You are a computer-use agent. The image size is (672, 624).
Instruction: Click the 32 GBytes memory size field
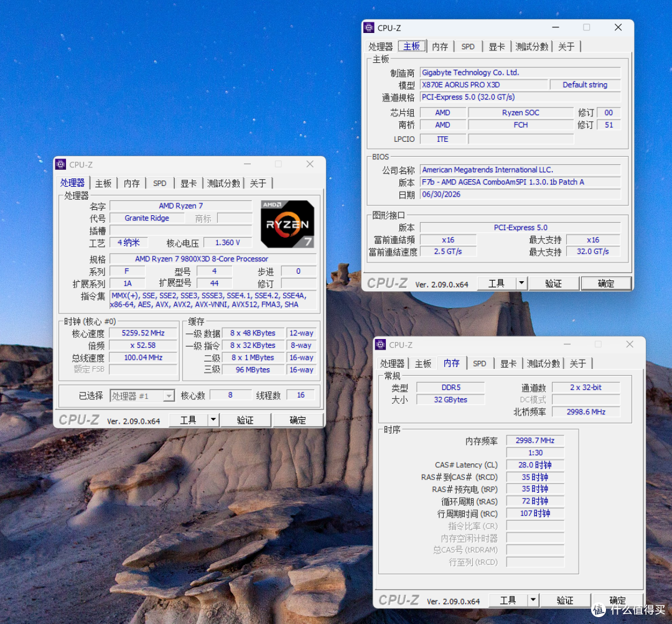(x=451, y=399)
